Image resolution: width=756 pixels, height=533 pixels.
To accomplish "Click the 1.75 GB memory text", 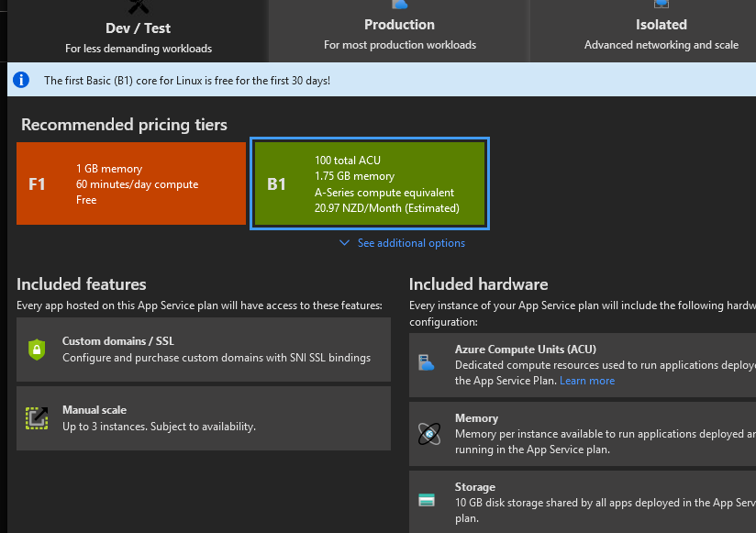I will click(354, 176).
